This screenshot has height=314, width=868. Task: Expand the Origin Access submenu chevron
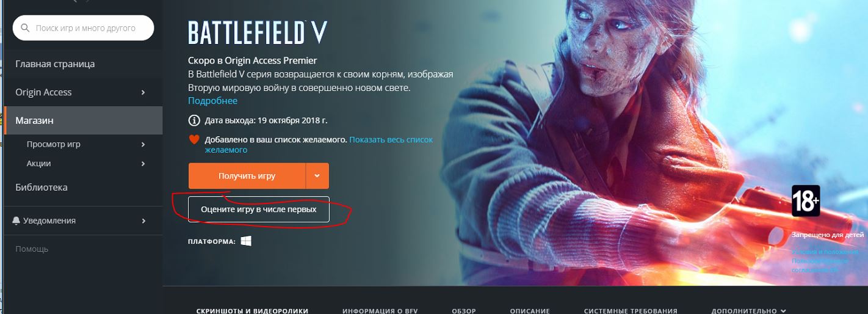[x=143, y=92]
